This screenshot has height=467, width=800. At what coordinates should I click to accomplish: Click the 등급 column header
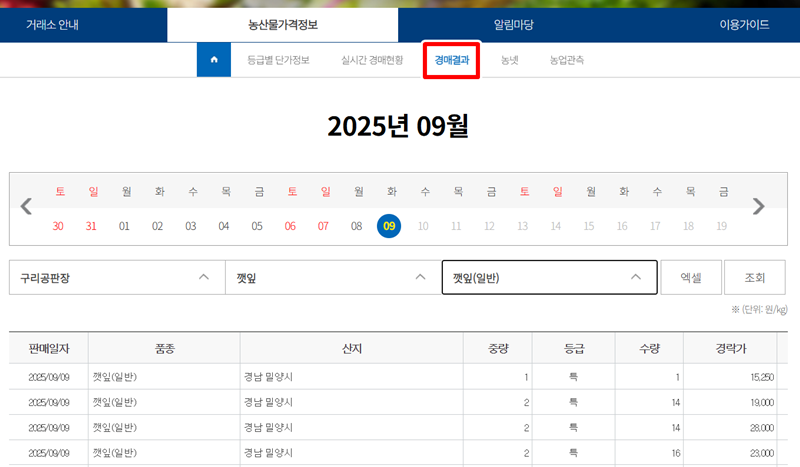(574, 349)
